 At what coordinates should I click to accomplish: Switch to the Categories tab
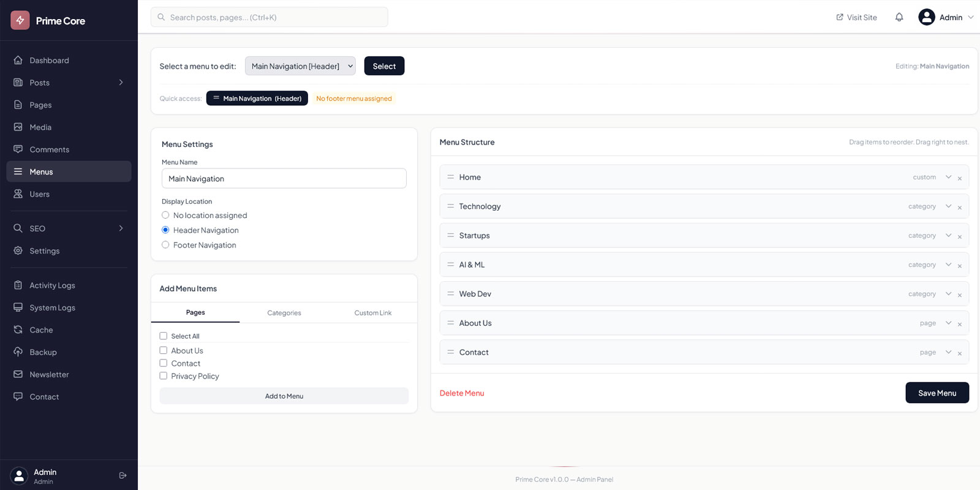284,312
